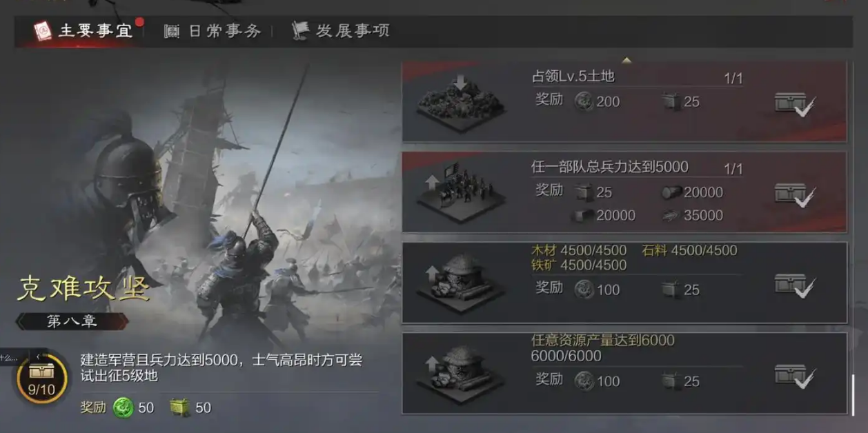Open the chapter chest showing 9/10 progress
868x433 pixels.
tap(41, 378)
